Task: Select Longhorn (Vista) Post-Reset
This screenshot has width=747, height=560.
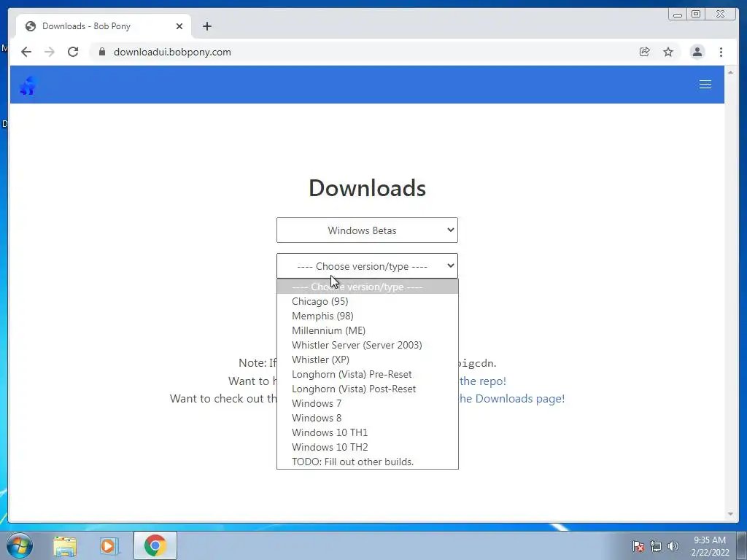Action: pyautogui.click(x=368, y=389)
